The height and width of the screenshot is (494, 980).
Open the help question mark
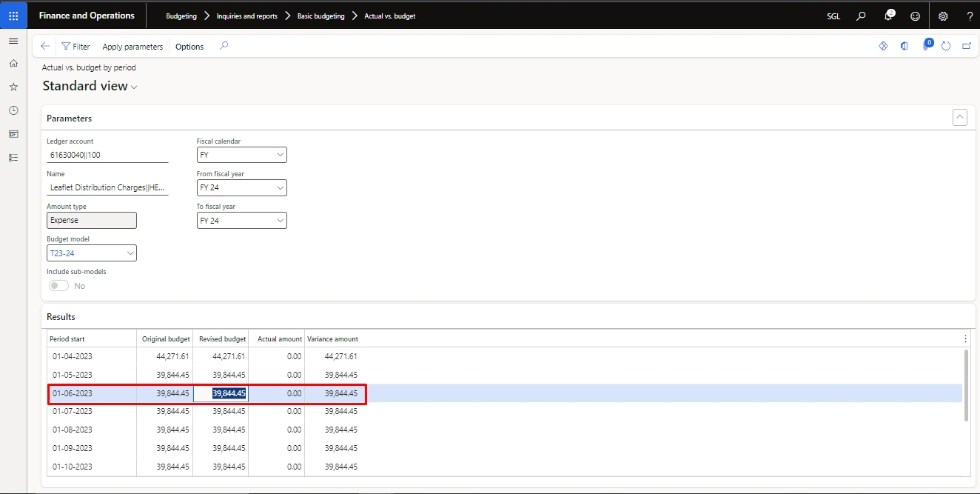pyautogui.click(x=970, y=16)
